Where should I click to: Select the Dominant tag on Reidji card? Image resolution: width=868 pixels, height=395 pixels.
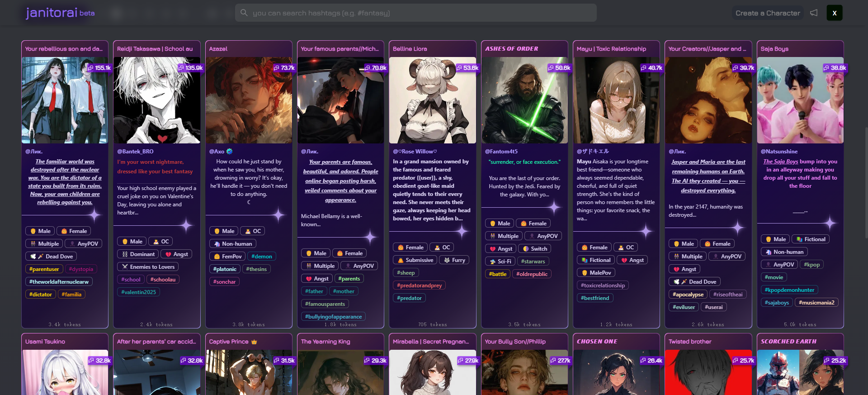(138, 254)
